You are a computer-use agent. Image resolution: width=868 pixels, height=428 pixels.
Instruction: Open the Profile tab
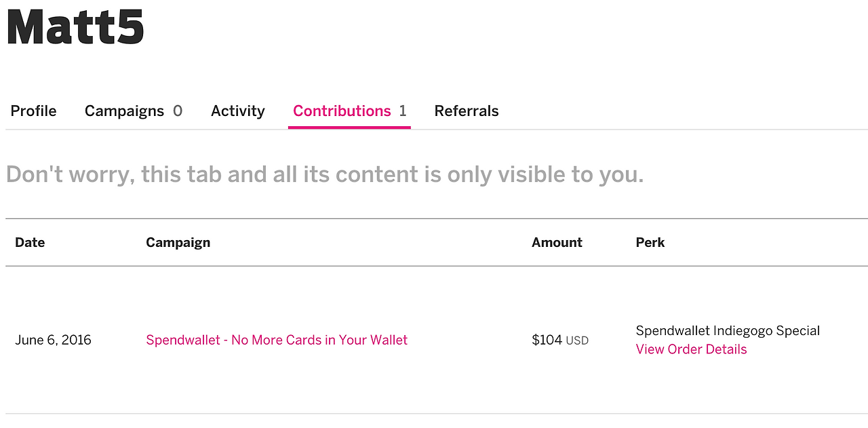point(33,111)
